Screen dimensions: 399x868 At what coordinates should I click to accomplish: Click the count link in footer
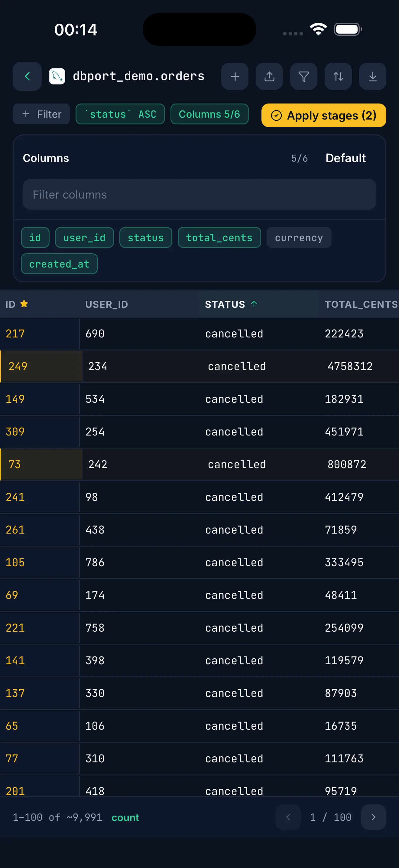point(125,817)
